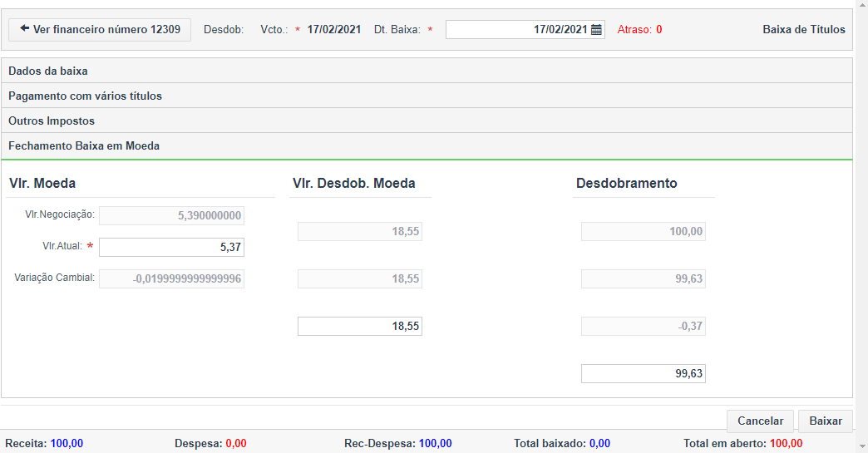Screen dimensions: 868x453
Task: Expand the Dados da baixa section
Action: (427, 71)
